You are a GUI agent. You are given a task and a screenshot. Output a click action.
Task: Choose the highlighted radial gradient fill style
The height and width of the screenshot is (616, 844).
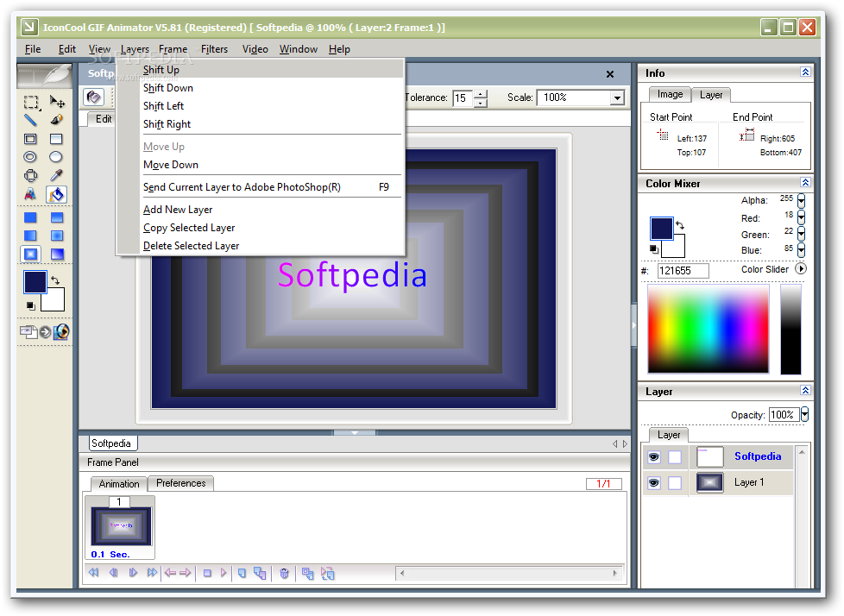31,254
